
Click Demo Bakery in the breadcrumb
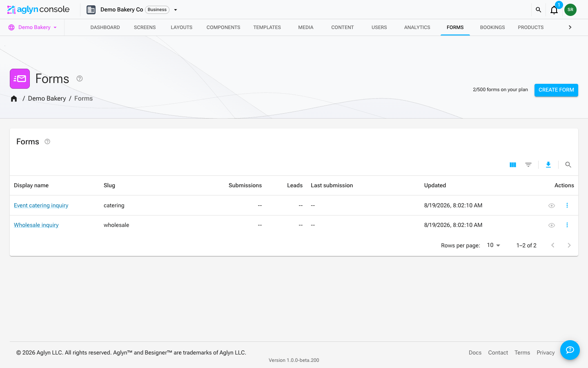point(47,99)
